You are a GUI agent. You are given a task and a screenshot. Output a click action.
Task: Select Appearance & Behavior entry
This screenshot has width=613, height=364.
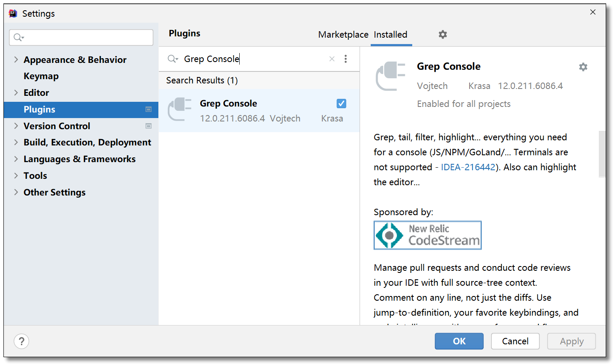click(x=75, y=60)
